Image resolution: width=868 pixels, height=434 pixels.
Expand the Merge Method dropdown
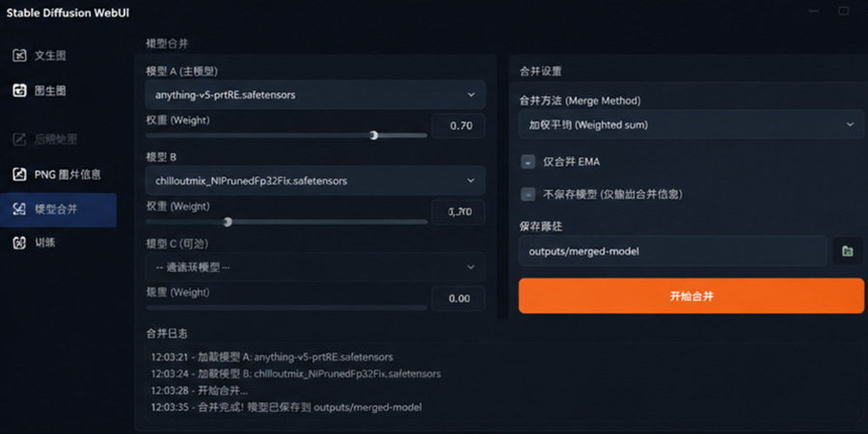(x=691, y=124)
